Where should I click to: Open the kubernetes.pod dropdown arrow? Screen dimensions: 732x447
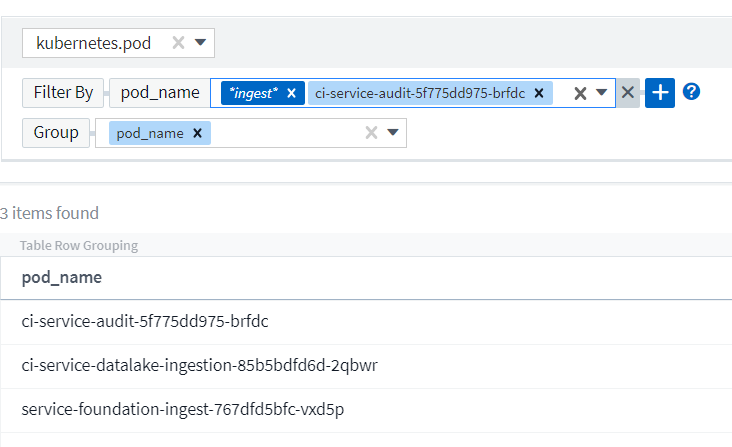[x=200, y=43]
